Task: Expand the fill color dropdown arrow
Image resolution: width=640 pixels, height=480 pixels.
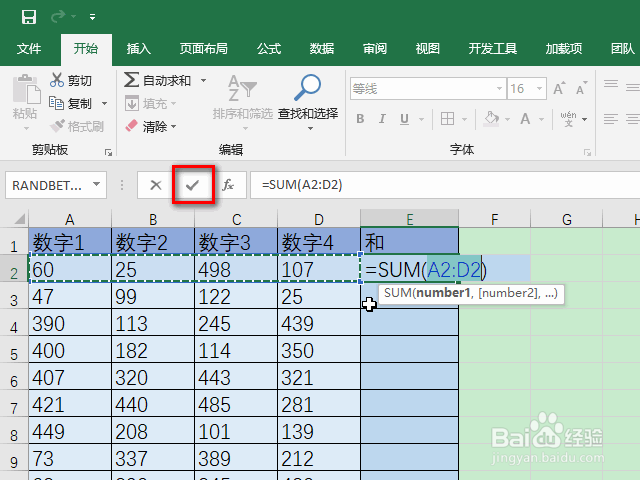Action: [507, 119]
